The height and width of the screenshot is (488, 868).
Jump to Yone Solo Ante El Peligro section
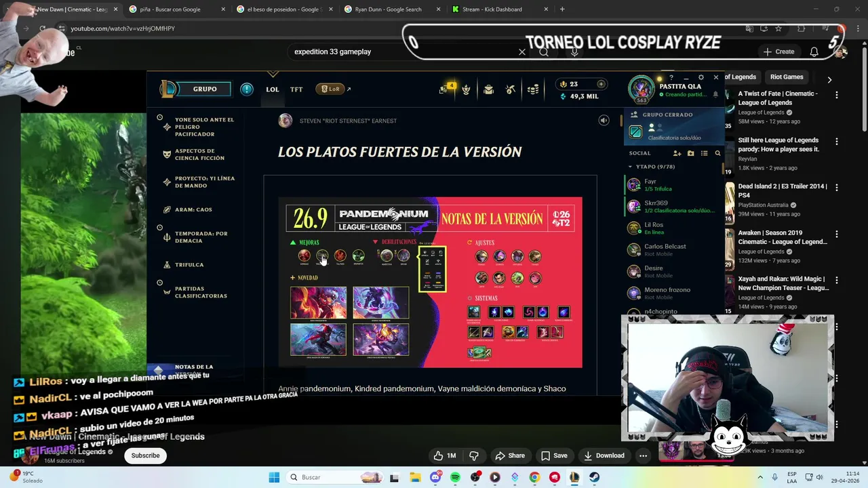[x=204, y=127]
